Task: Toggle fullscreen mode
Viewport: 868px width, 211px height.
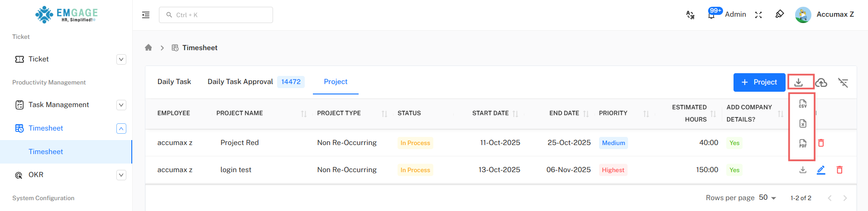Action: (x=758, y=15)
